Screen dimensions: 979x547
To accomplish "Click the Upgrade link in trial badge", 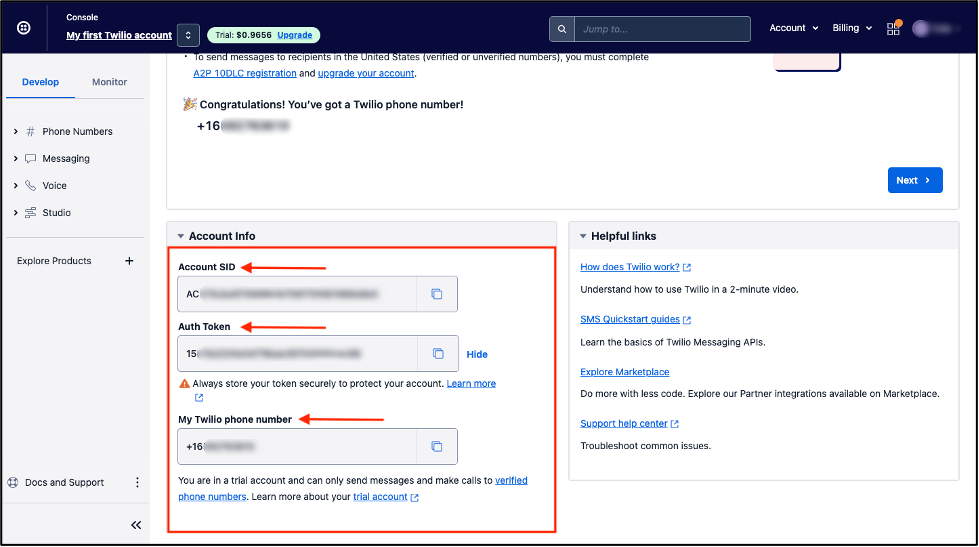I will (294, 35).
